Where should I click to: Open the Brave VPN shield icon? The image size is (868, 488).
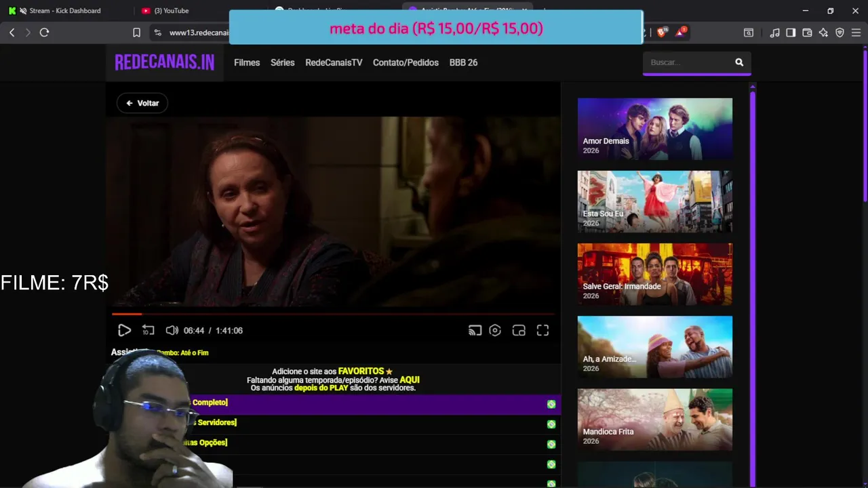tap(840, 33)
